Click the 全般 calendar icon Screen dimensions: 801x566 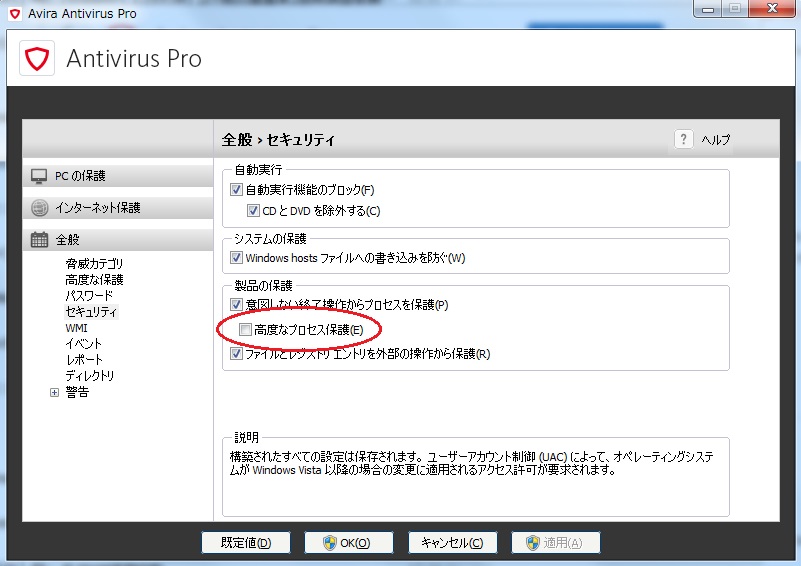pyautogui.click(x=39, y=240)
